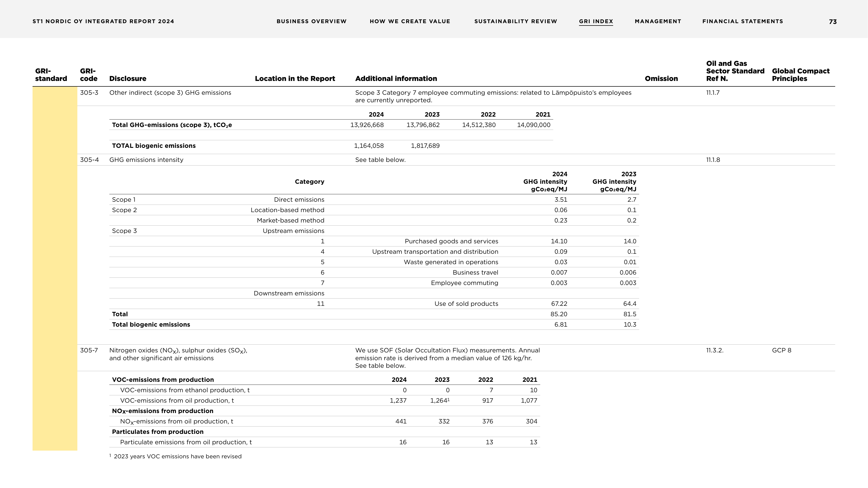This screenshot has width=868, height=488.
Task: Open the Management section
Action: pyautogui.click(x=658, y=21)
